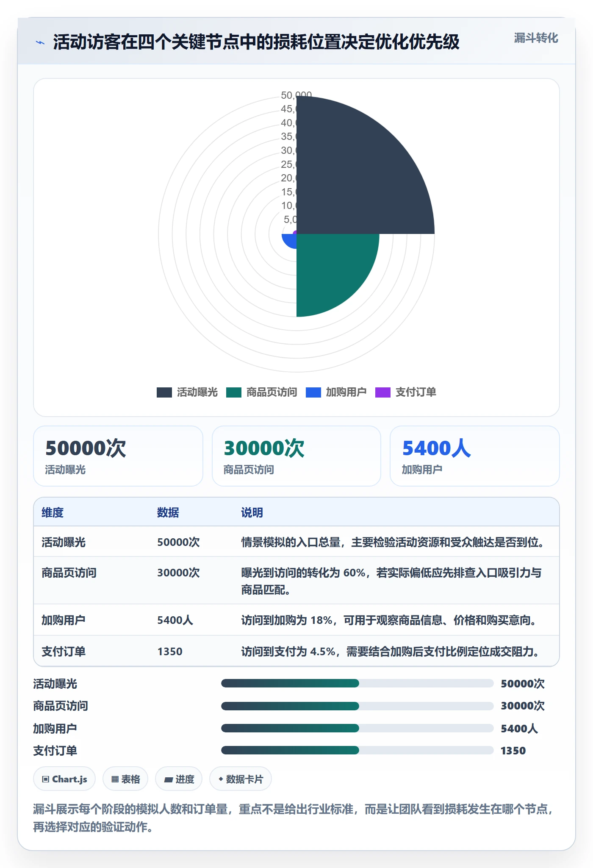
Task: Click the blue 加购用户 polar chart segment
Action: (290, 240)
